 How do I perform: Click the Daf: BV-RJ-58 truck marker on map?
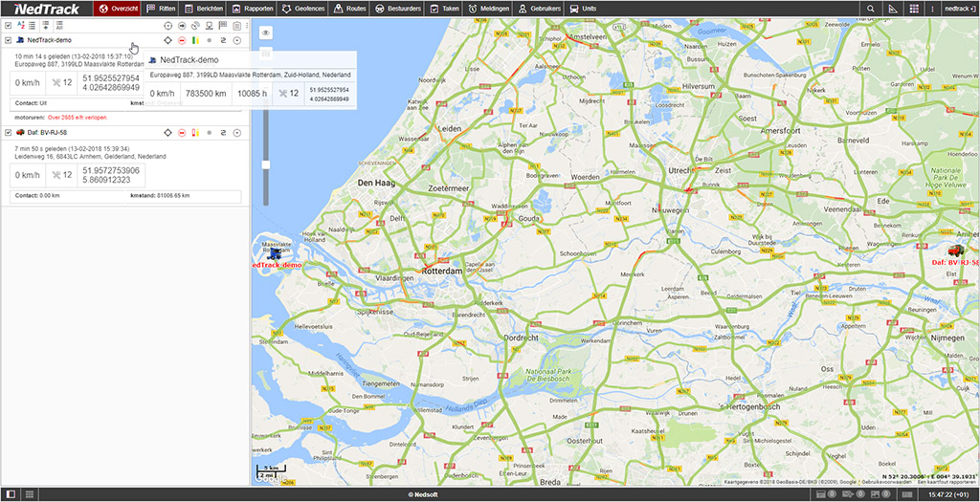click(954, 251)
